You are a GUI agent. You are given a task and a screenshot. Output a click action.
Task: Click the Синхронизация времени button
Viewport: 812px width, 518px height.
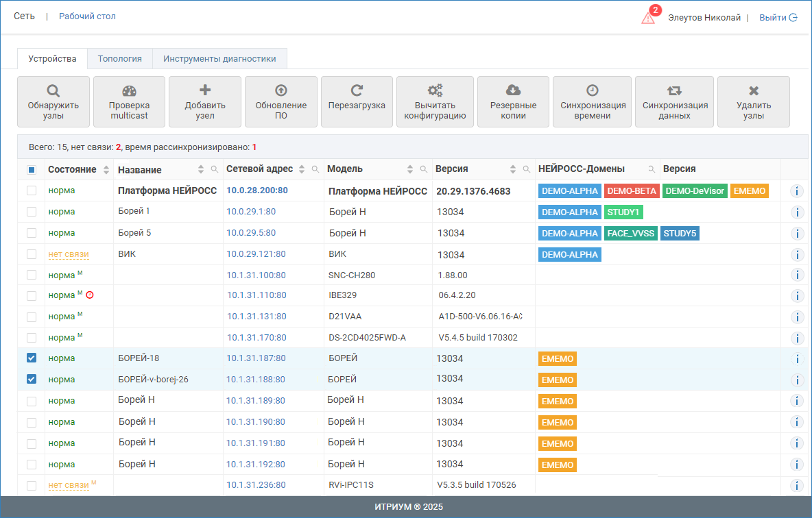[x=593, y=102]
